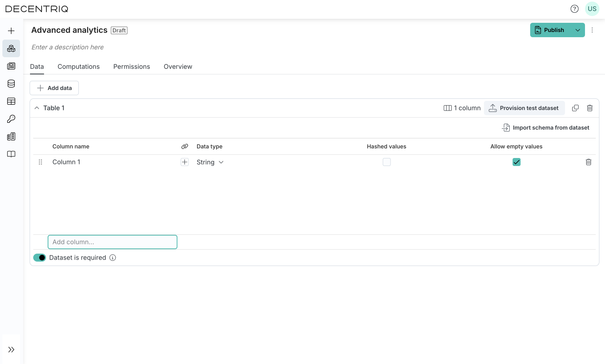Image resolution: width=605 pixels, height=364 pixels.
Task: Click the duplicate icon for Table 1
Action: click(x=575, y=108)
